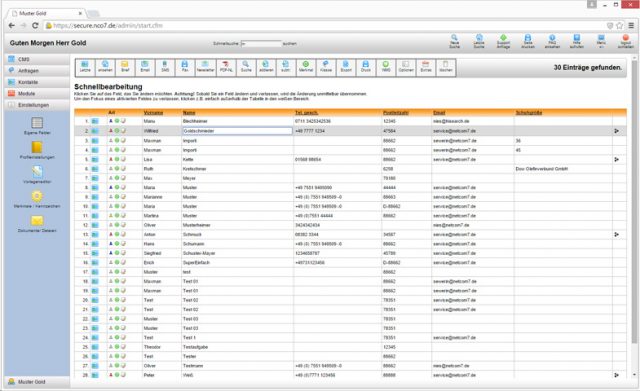Open the Newsletter toolbar icon
Image resolution: width=640 pixels, height=391 pixels.
pos(205,67)
